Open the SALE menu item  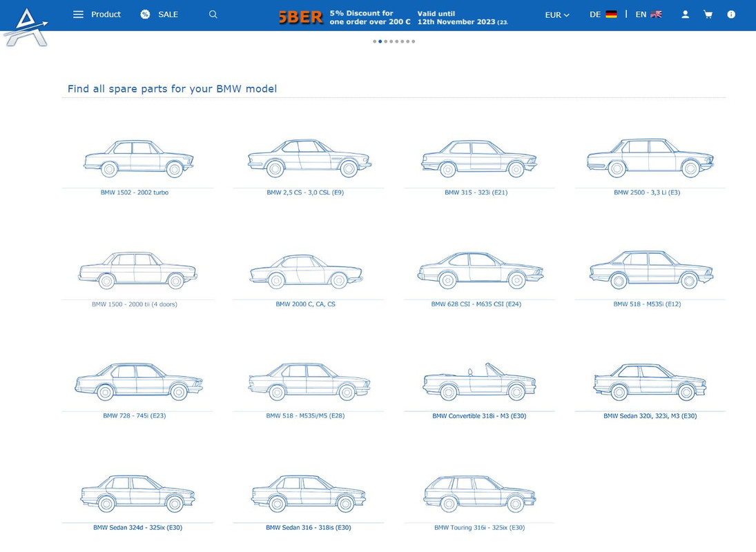click(168, 14)
